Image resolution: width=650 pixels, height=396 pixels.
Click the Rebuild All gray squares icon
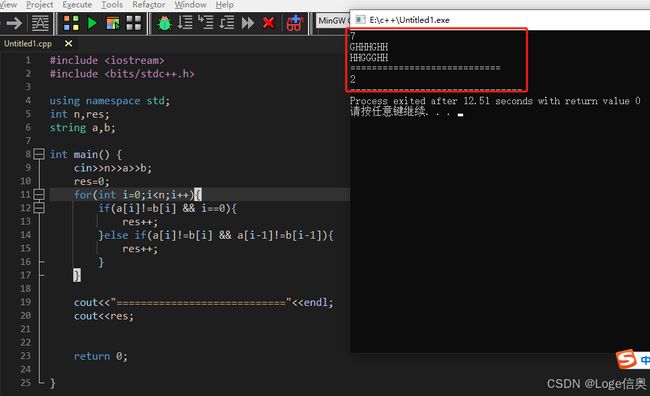point(133,23)
